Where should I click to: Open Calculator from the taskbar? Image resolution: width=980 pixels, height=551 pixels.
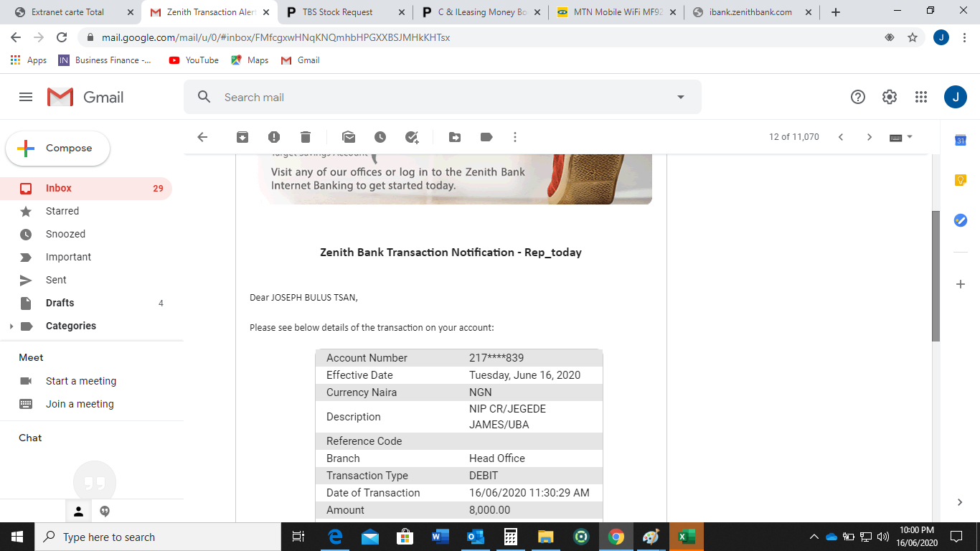pos(511,537)
